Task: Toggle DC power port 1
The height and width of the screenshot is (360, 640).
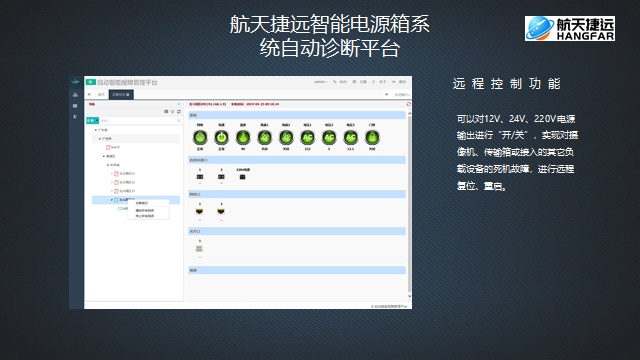Action: pos(200,177)
